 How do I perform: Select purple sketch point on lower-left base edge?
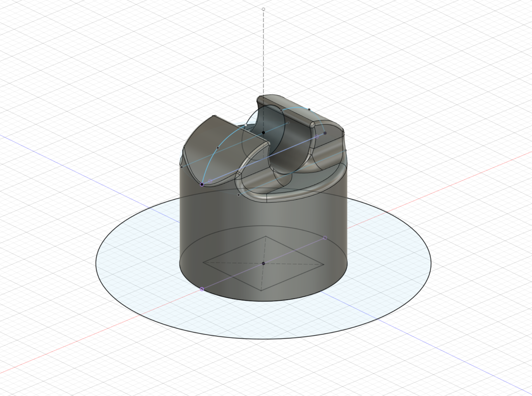(202, 289)
